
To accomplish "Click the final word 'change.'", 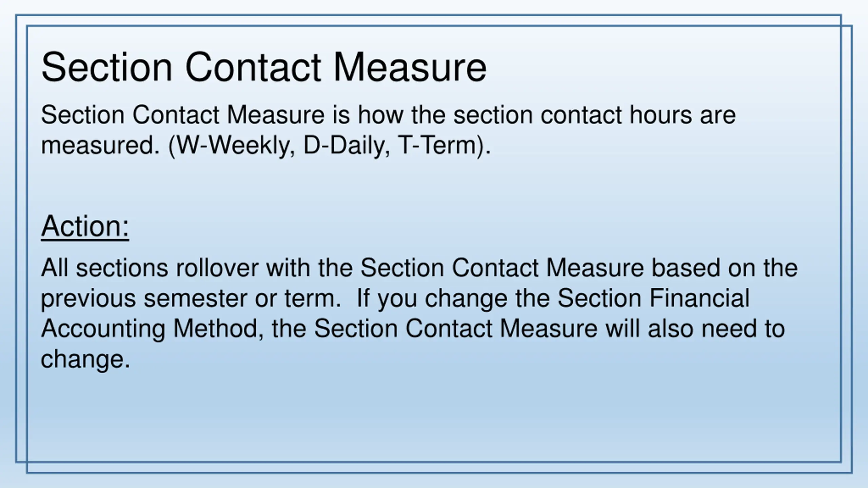I will 85,359.
